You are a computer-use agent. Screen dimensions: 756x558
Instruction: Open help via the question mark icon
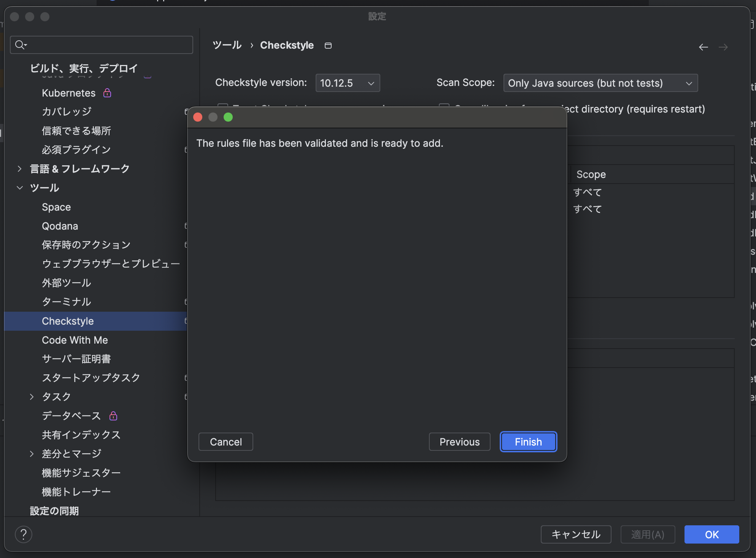pos(24,534)
